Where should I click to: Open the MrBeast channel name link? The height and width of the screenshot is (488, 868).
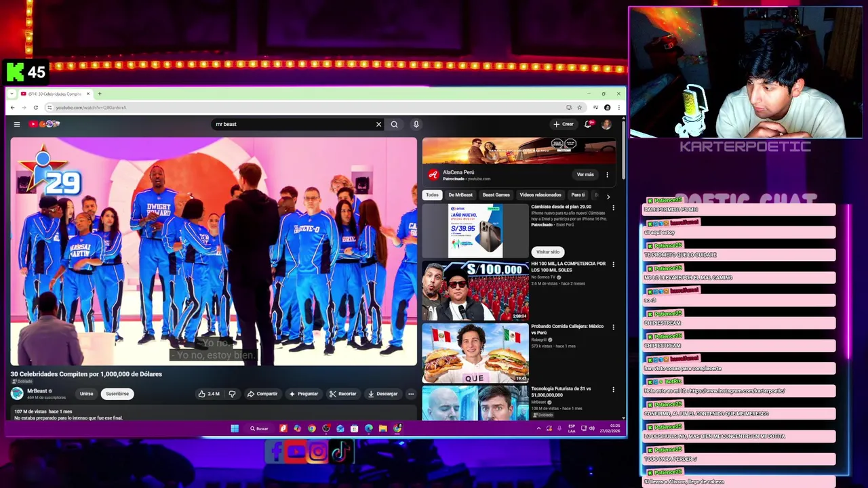pos(37,391)
